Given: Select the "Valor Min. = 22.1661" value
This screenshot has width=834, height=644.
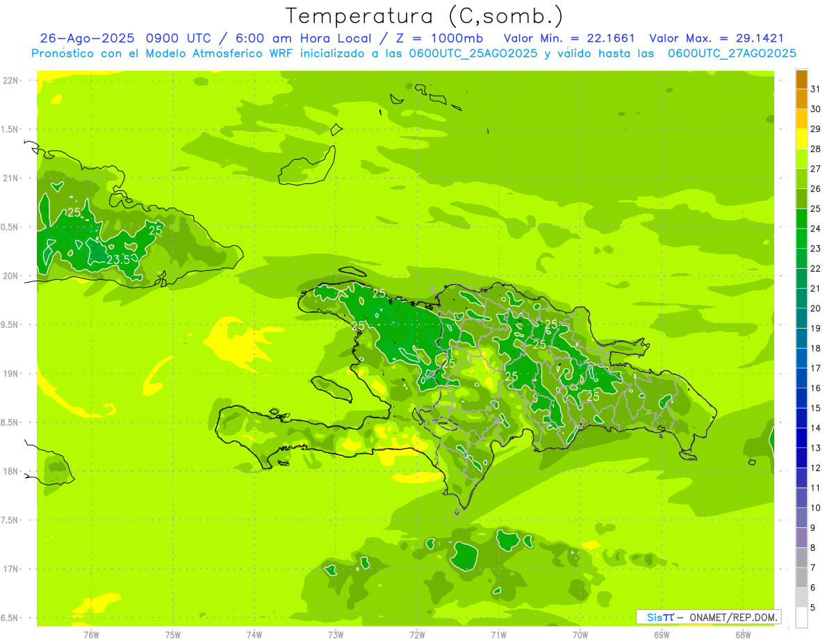Looking at the screenshot, I should (x=569, y=39).
